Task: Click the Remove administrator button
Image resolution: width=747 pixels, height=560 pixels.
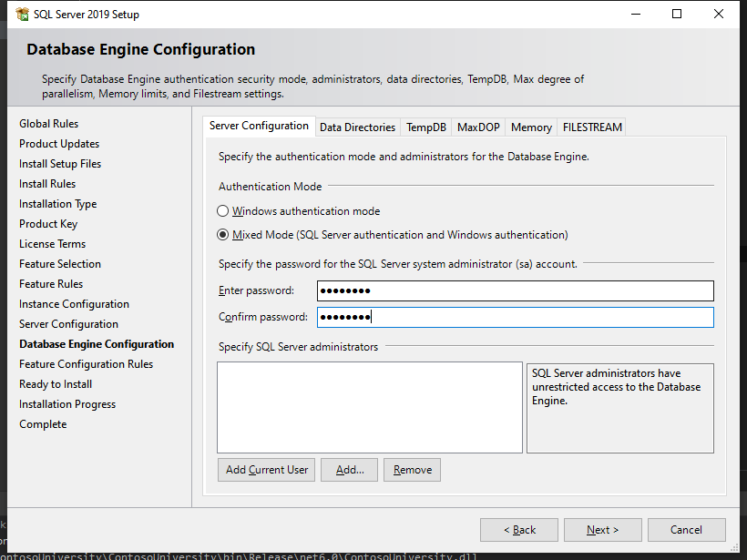Action: click(x=413, y=470)
